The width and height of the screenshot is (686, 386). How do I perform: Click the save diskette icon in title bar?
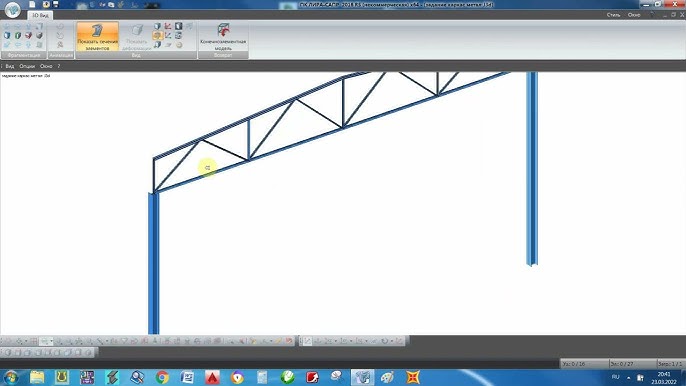(56, 4)
